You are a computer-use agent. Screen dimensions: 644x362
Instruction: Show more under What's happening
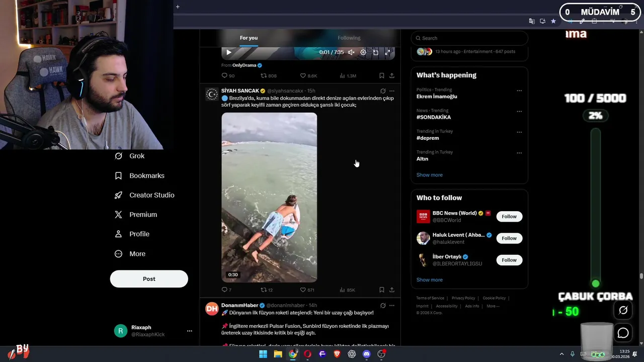[430, 175]
